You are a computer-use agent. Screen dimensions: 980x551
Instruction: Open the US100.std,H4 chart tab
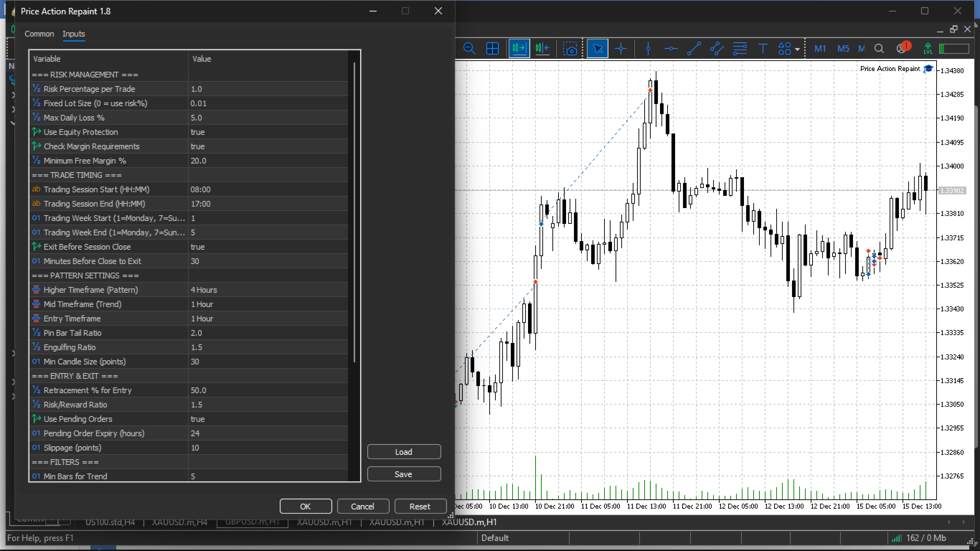click(x=110, y=522)
